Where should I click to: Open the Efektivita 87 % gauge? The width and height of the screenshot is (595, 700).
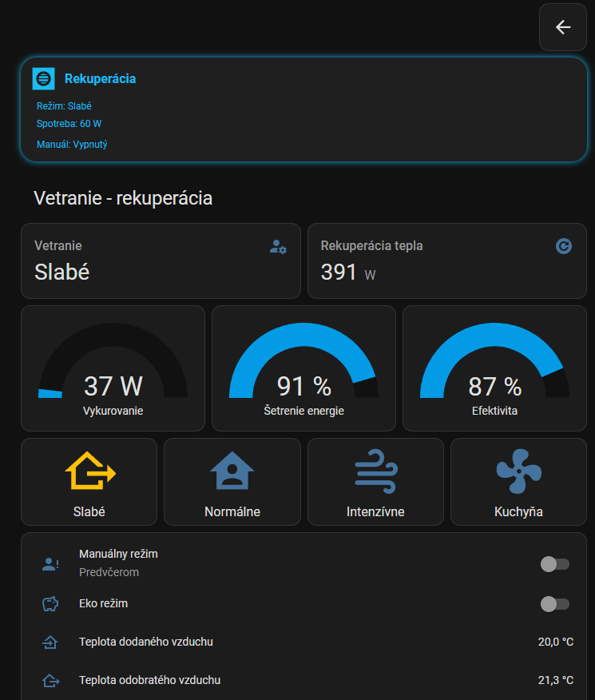point(494,368)
